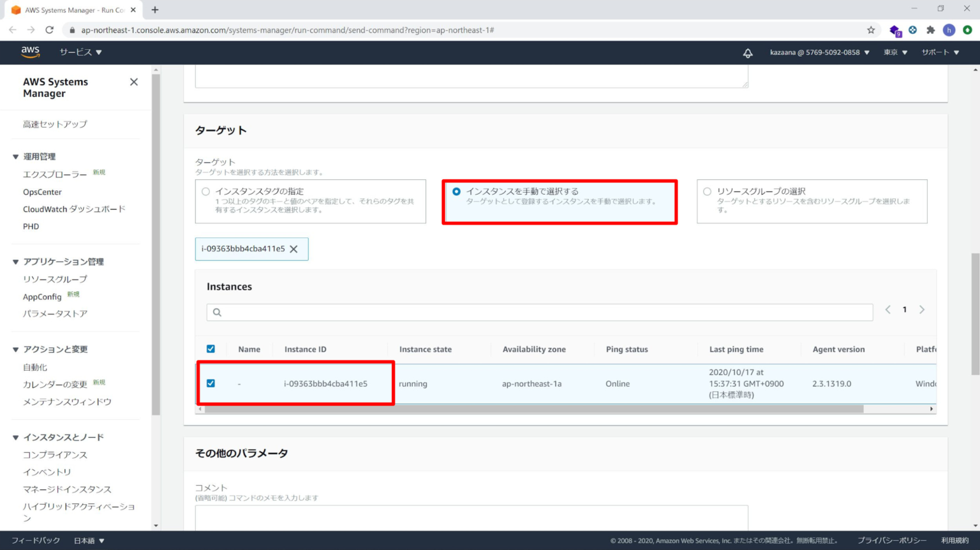980x550 pixels.
Task: Toggle the select-all checkbox in the Instances header
Action: 211,348
